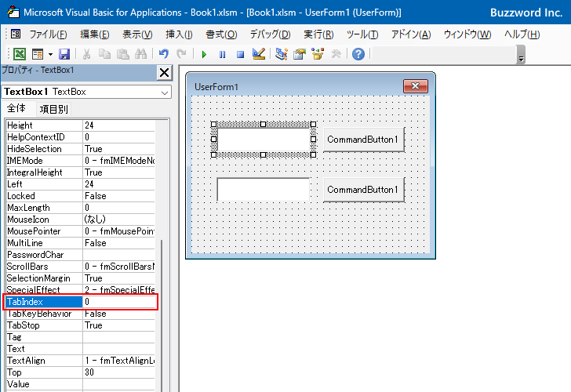Open Properties Window icon
This screenshot has height=392, width=571.
tap(300, 54)
